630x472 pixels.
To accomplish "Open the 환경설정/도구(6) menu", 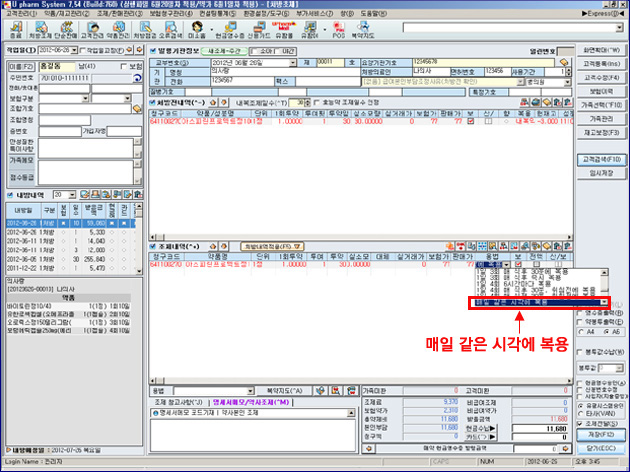I will pyautogui.click(x=266, y=14).
